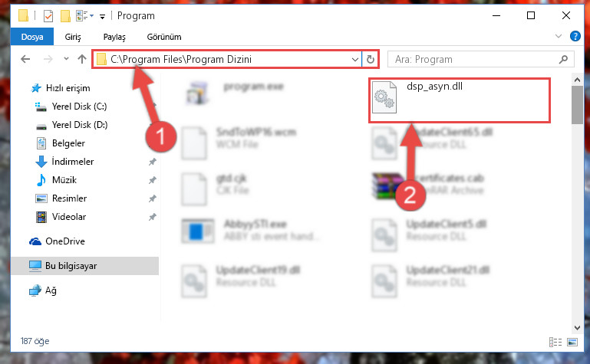Viewport: 590px width, 364px height.
Task: Switch to large thumbnails view icon
Action: [572, 342]
